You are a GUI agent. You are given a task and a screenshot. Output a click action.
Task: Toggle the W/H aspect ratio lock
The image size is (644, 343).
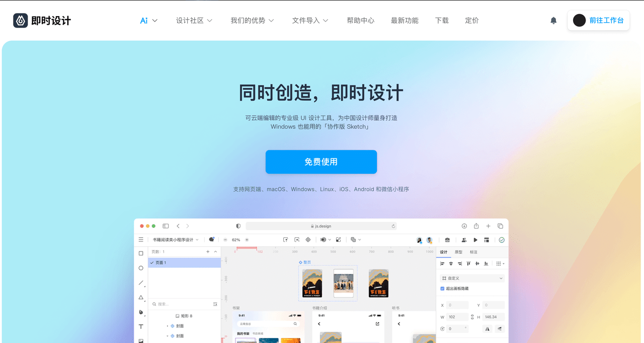(x=472, y=316)
